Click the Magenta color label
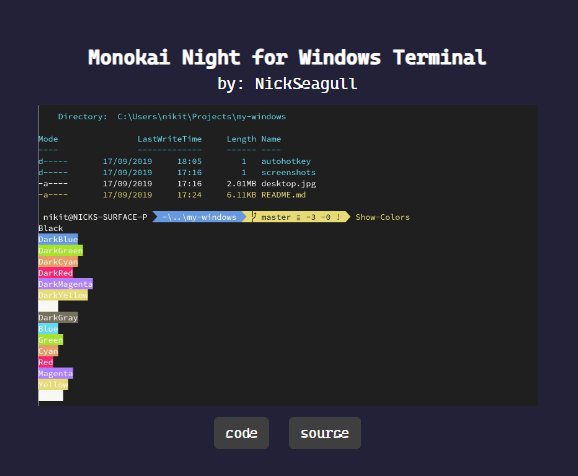The height and width of the screenshot is (476, 578). [56, 373]
